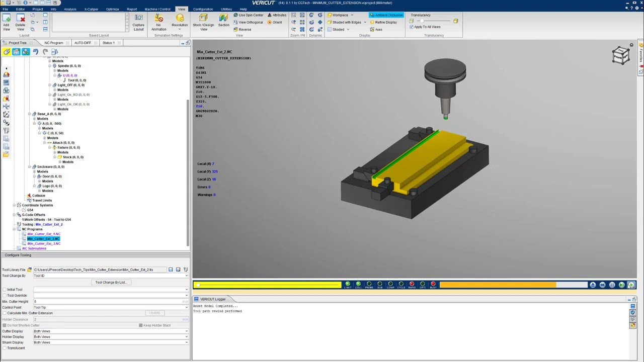Click the yellow animation speed slider
Screen dimensions: 644x362
point(267,285)
